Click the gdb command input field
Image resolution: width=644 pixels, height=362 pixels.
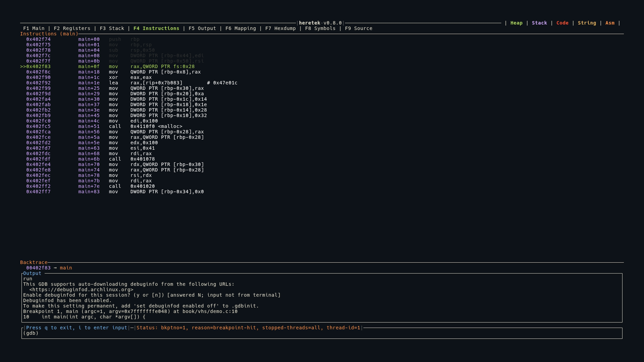point(322,333)
